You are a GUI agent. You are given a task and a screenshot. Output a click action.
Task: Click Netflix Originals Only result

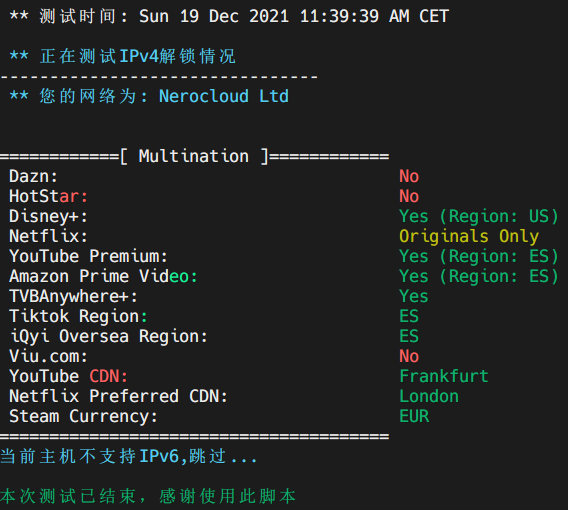click(x=469, y=236)
